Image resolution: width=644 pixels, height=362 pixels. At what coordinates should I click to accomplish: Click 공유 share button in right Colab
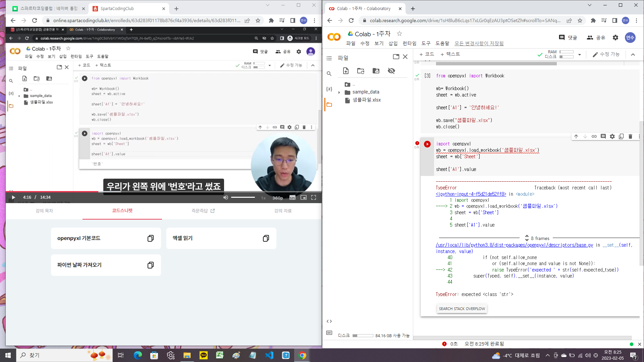tap(596, 38)
